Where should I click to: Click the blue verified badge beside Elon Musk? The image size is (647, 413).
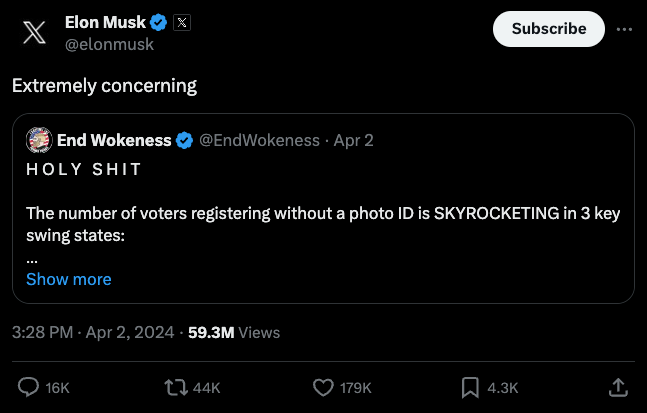click(x=160, y=22)
